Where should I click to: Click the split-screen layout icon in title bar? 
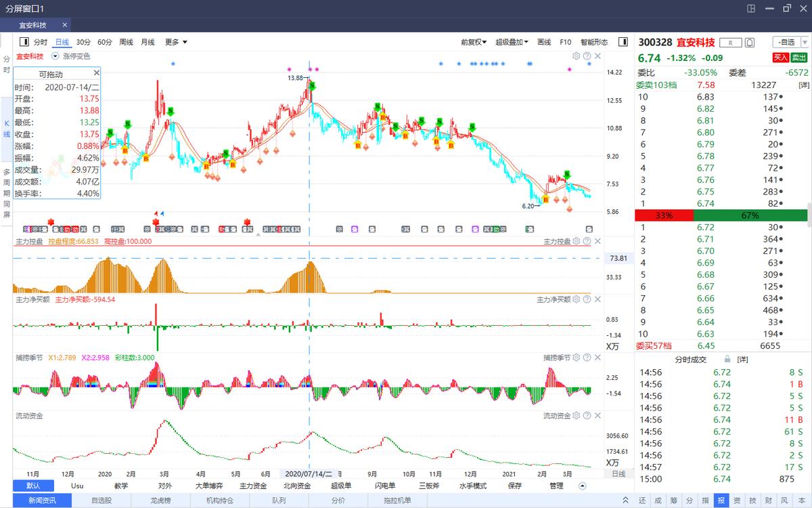click(x=751, y=8)
